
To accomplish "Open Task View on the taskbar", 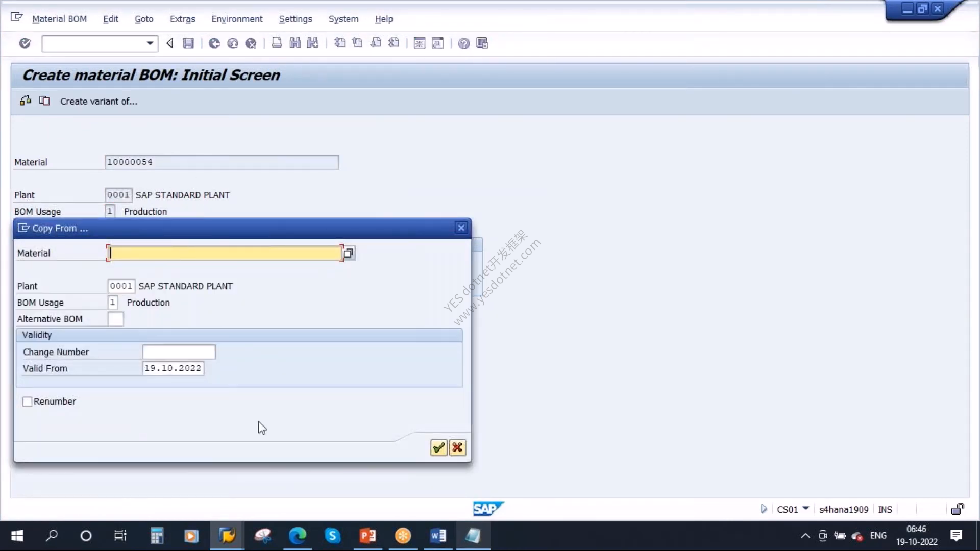I will (120, 536).
